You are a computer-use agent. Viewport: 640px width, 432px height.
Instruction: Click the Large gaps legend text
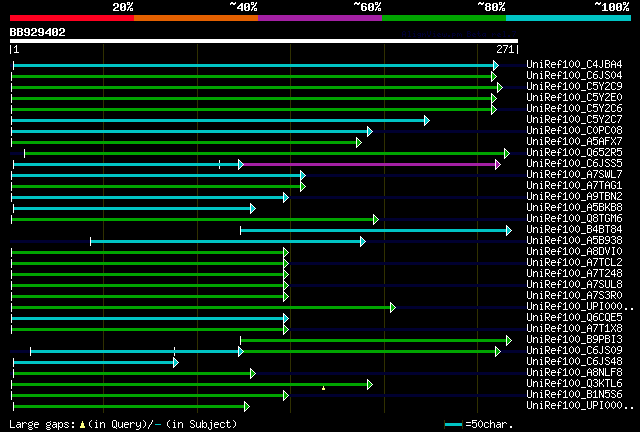point(42,424)
